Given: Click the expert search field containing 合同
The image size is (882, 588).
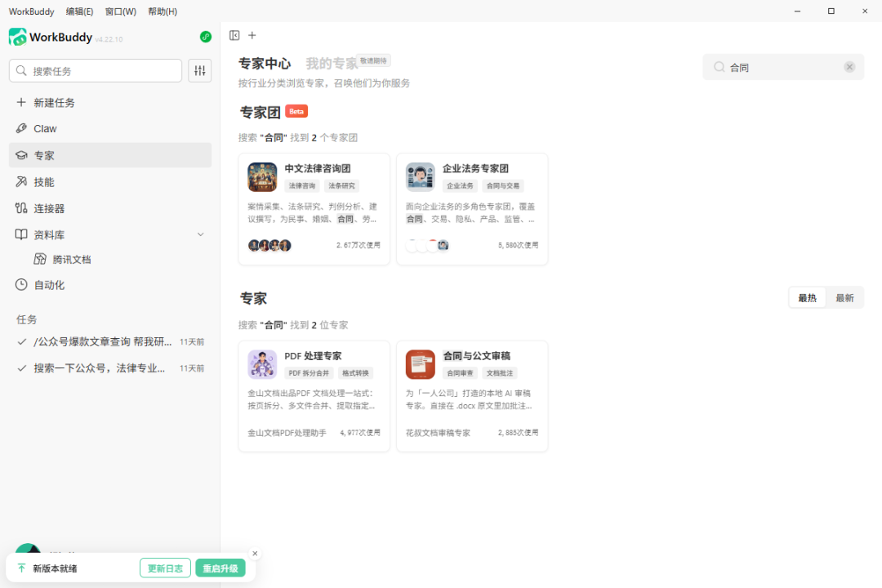Looking at the screenshot, I should pyautogui.click(x=783, y=68).
